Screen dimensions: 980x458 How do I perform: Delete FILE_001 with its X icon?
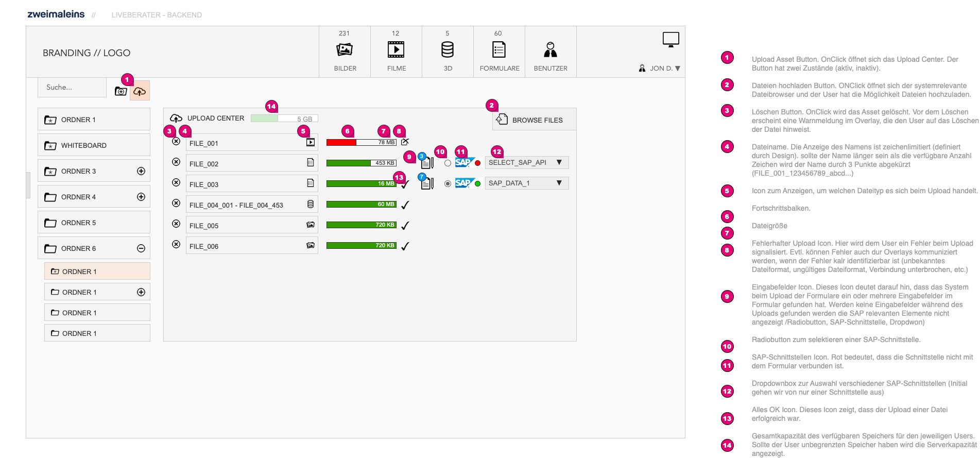[176, 141]
